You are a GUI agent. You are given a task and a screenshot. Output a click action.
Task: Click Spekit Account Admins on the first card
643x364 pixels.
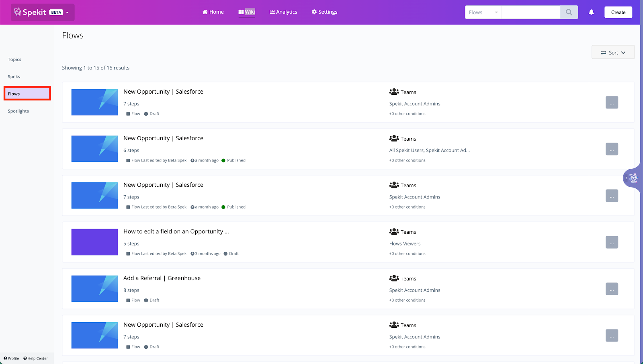[x=415, y=104]
